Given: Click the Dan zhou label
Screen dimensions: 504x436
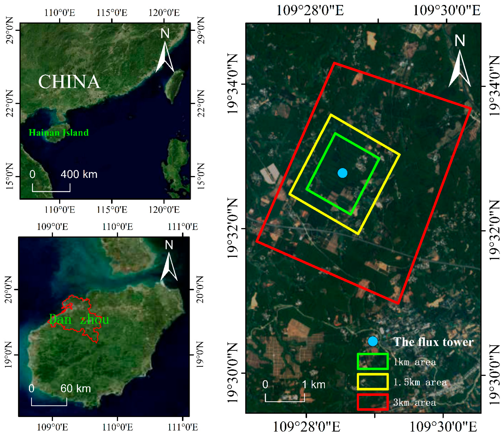Looking at the screenshot, I should (79, 319).
